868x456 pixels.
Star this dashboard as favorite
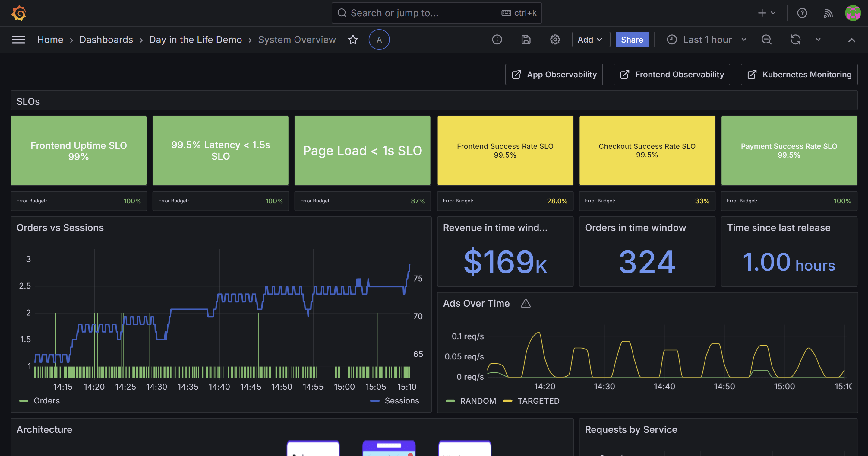[353, 40]
